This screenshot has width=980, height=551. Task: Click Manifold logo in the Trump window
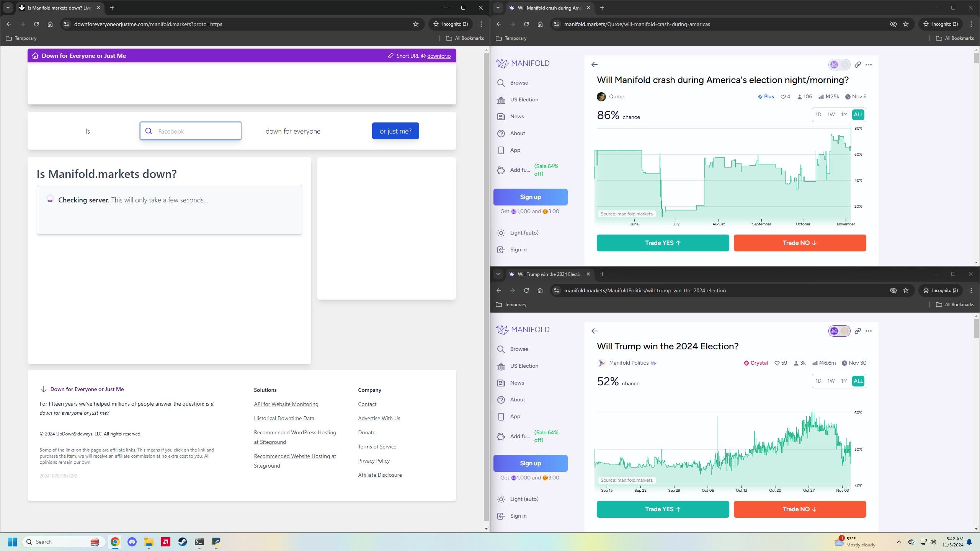(523, 329)
